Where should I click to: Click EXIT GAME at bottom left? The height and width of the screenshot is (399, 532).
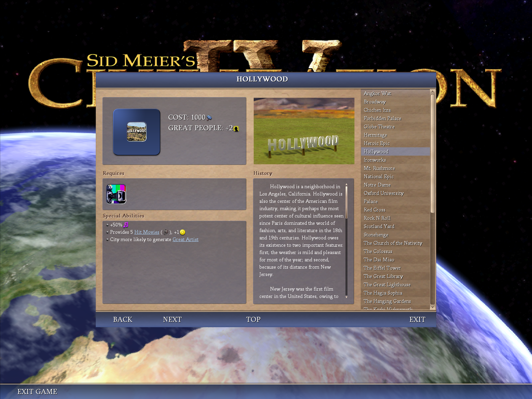pos(37,392)
